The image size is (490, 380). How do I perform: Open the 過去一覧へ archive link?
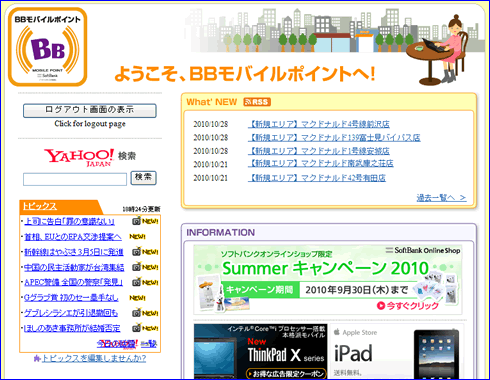pos(441,198)
